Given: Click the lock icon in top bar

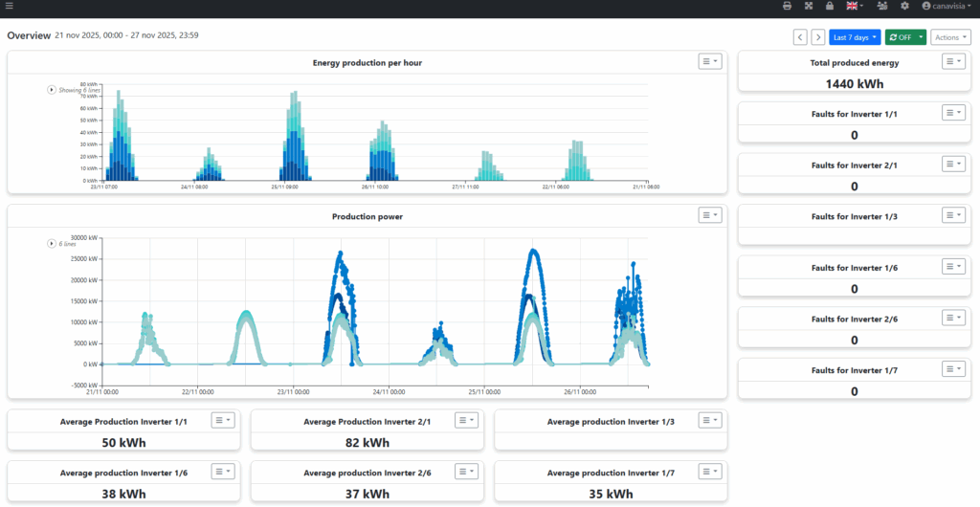Looking at the screenshot, I should (829, 6).
